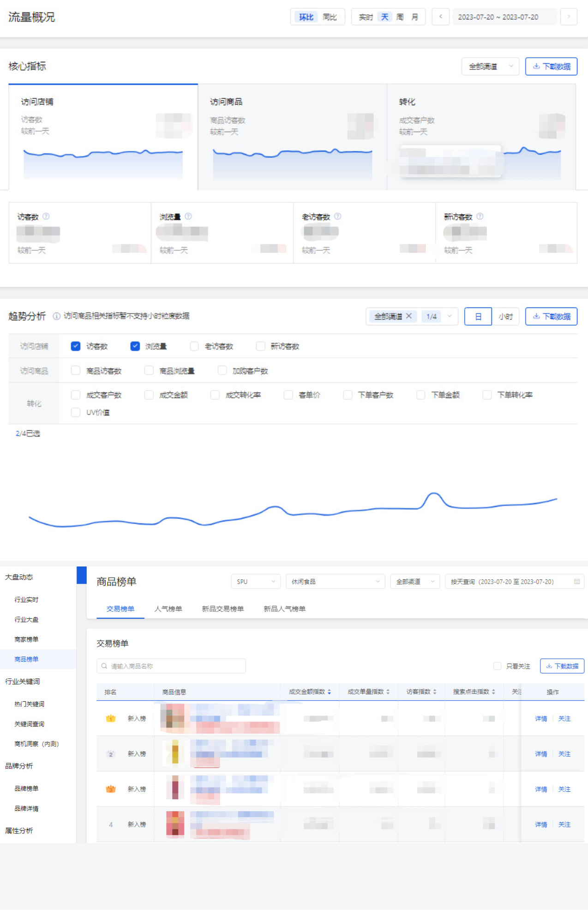588x910 pixels.
Task: Tick the UV价值 checkbox
Action: point(76,412)
